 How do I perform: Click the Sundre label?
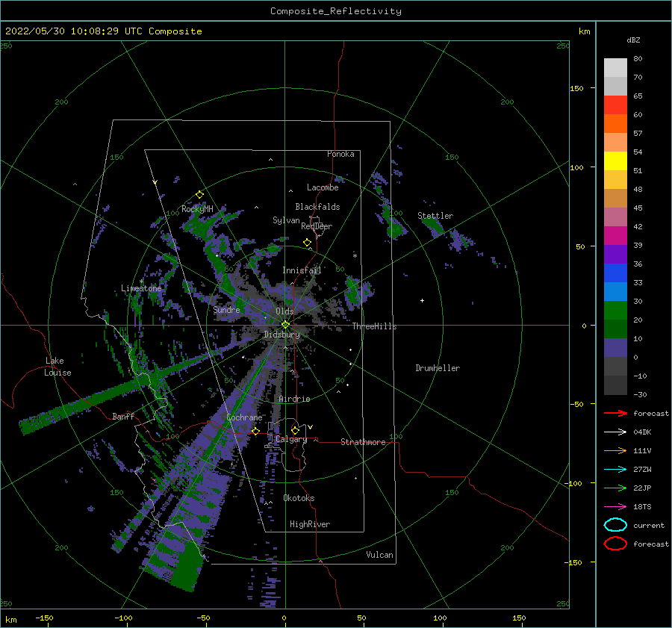pos(227,309)
